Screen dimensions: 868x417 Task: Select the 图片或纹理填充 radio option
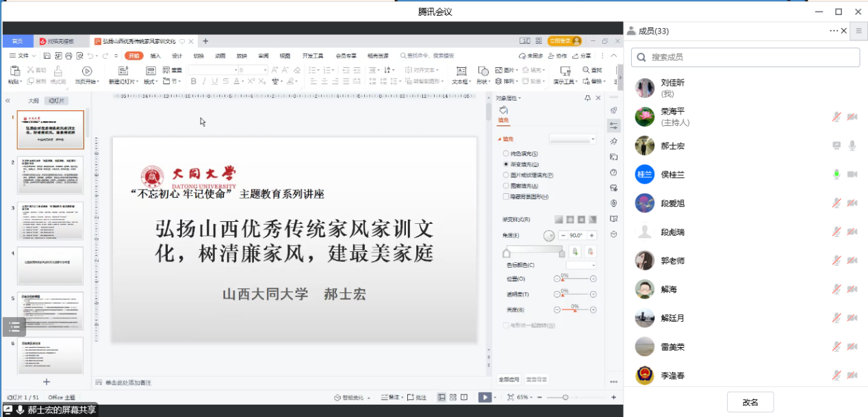pos(507,175)
